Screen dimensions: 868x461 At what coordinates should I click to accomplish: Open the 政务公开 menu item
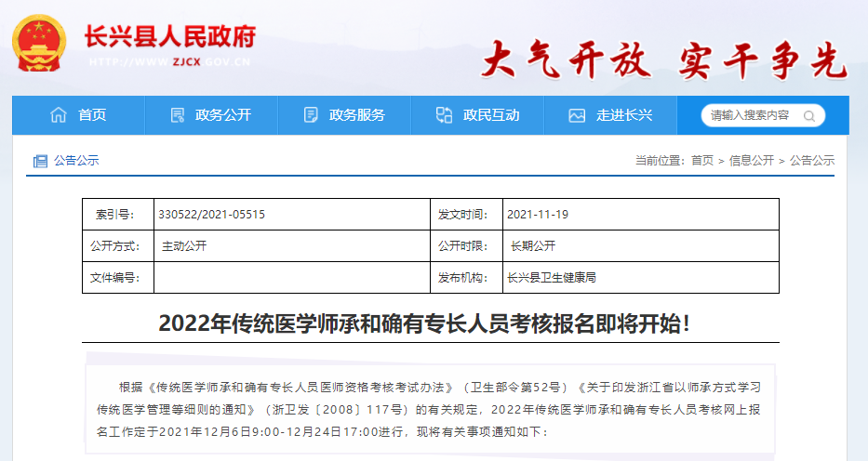point(223,115)
